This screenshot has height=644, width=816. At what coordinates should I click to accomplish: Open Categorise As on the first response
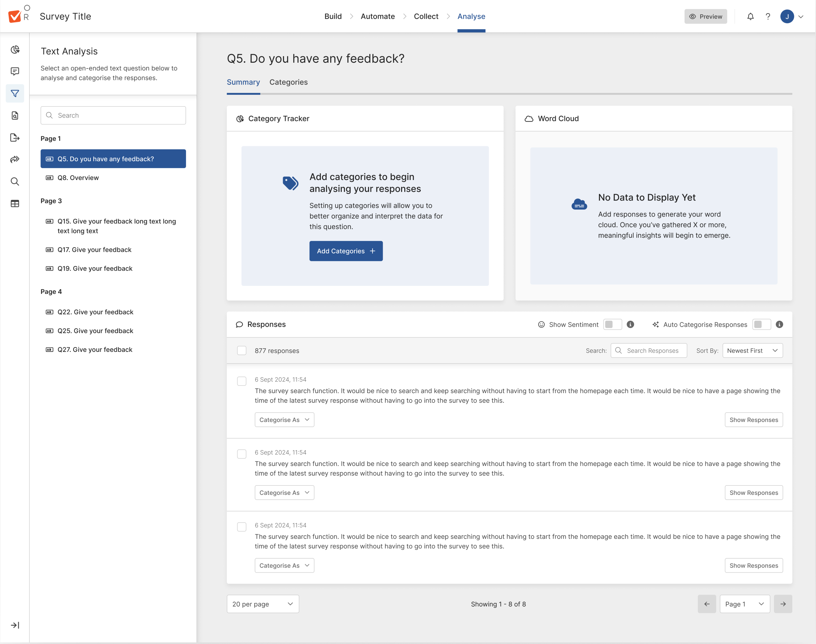[x=284, y=420]
